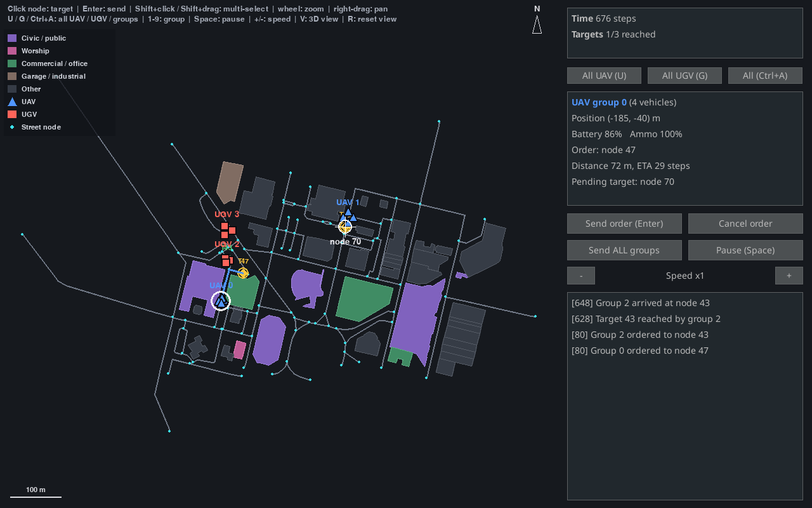Click the orange target marker at node 47
This screenshot has width=812, height=508.
tap(243, 273)
